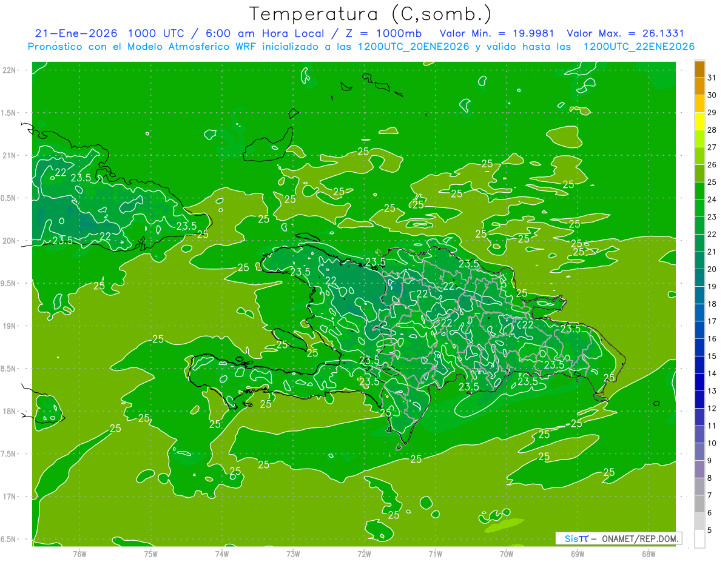This screenshot has width=728, height=562.
Task: Click the '10' color scale label
Action: click(x=712, y=443)
